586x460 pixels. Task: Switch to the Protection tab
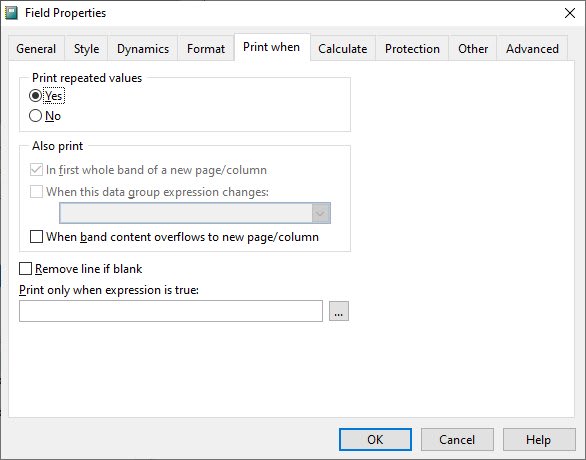coord(412,49)
